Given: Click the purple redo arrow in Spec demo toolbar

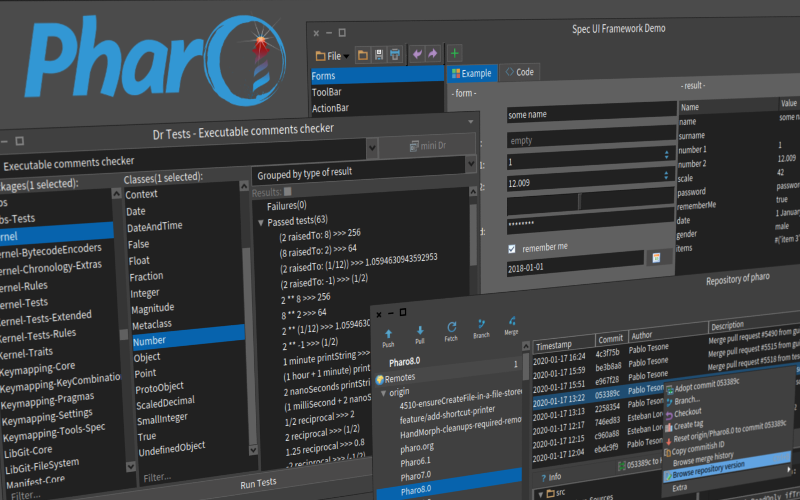Looking at the screenshot, I should pyautogui.click(x=433, y=54).
